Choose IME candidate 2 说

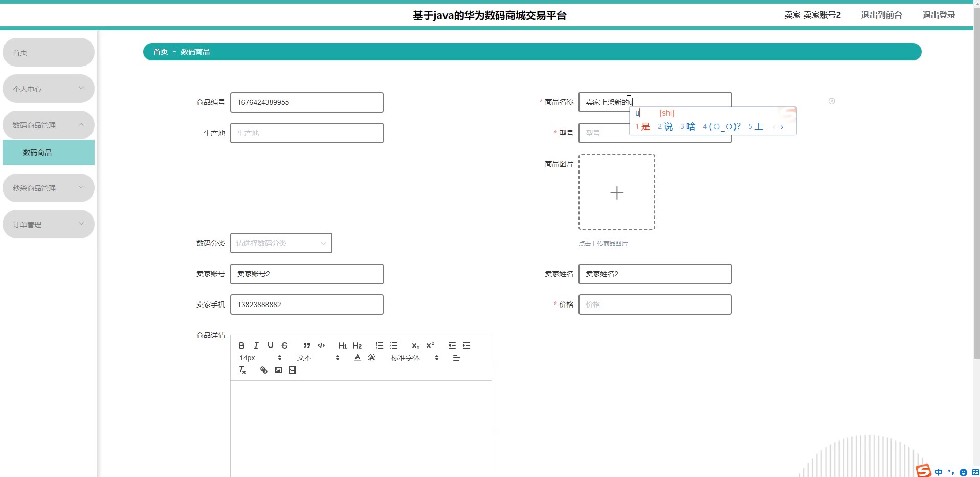point(665,126)
